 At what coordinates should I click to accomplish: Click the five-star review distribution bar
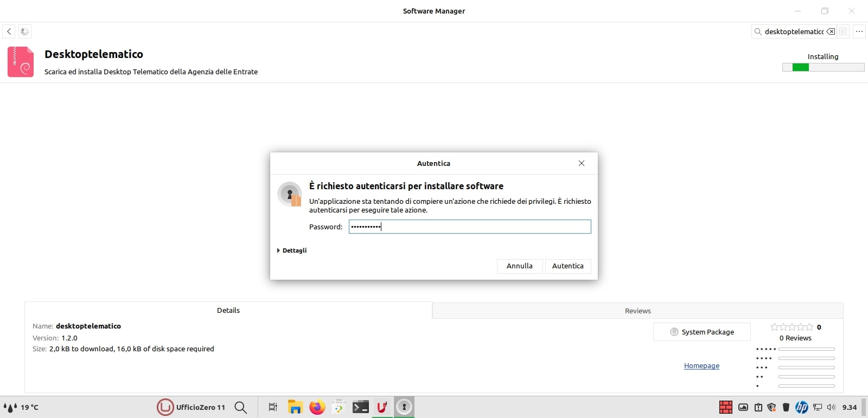click(x=806, y=349)
